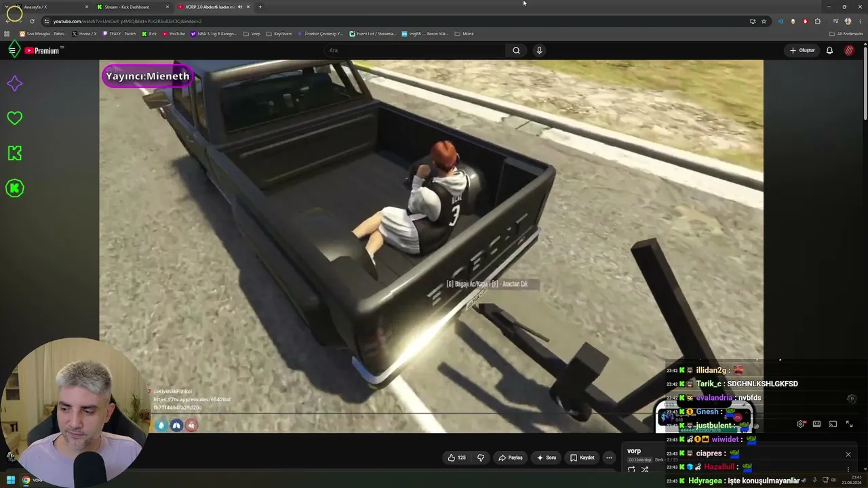The height and width of the screenshot is (488, 868).
Task: Like the video with thumbs up
Action: point(457,457)
